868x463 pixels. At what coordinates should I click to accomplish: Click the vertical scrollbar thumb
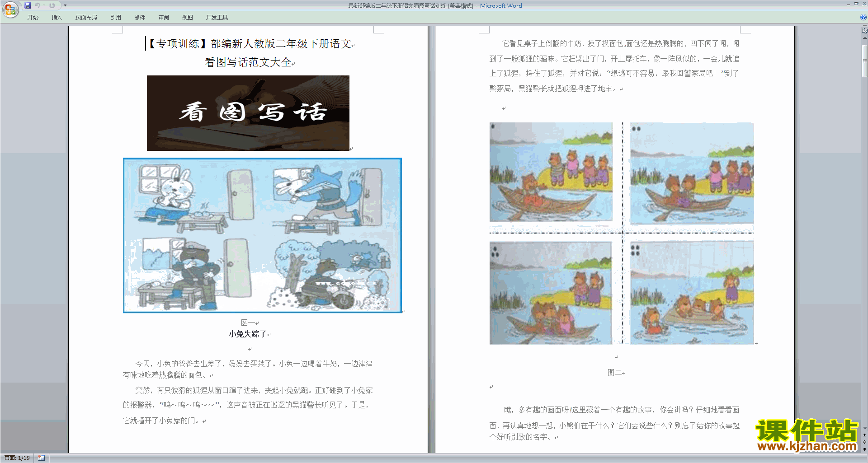click(865, 61)
